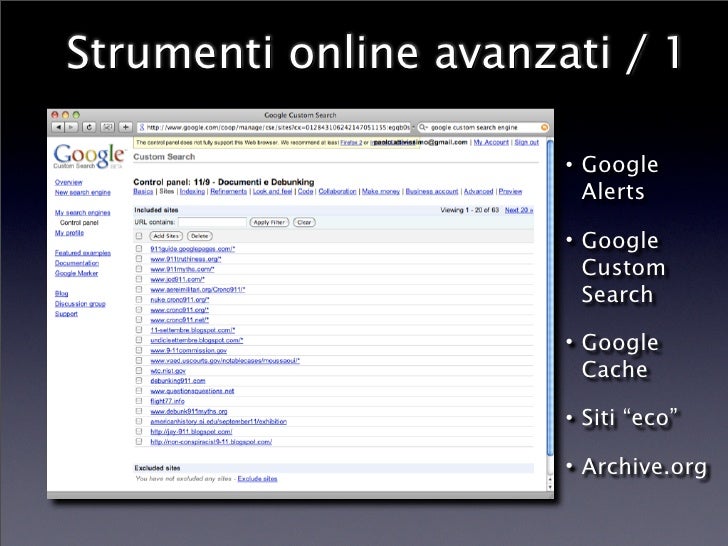Open www.questionsquestions.net link

click(x=192, y=391)
